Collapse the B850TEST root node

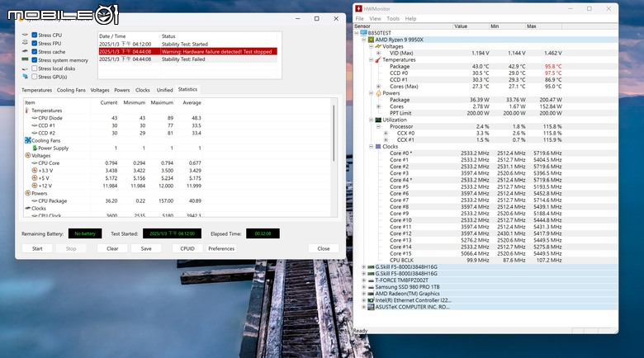click(357, 33)
